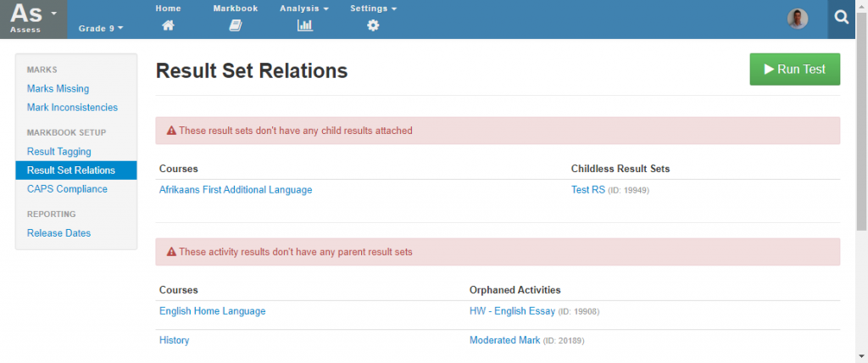
Task: Open the Markbook book icon
Action: [x=236, y=25]
